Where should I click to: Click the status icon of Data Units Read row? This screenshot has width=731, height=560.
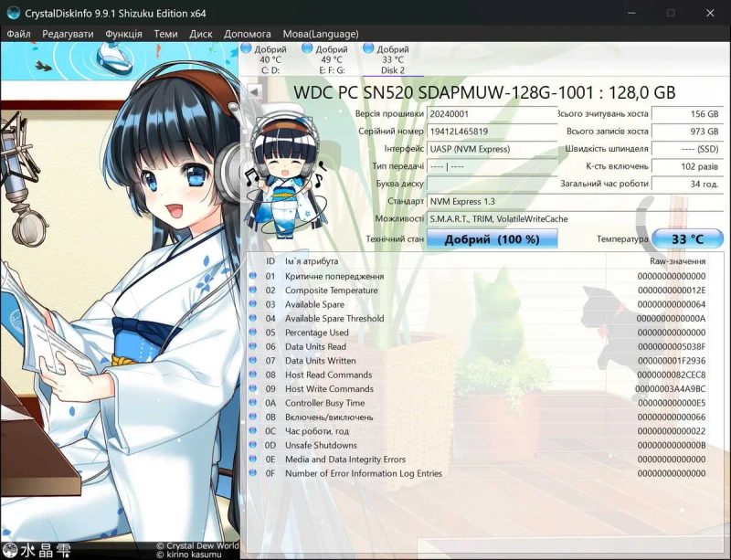253,346
